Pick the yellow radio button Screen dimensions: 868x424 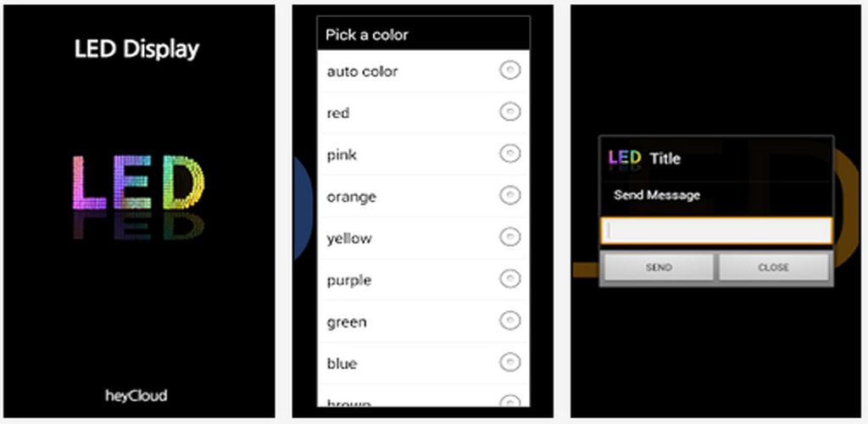[x=509, y=237]
